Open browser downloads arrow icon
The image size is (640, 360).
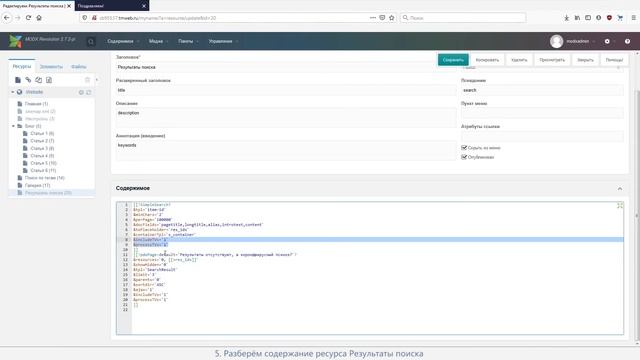tap(567, 18)
